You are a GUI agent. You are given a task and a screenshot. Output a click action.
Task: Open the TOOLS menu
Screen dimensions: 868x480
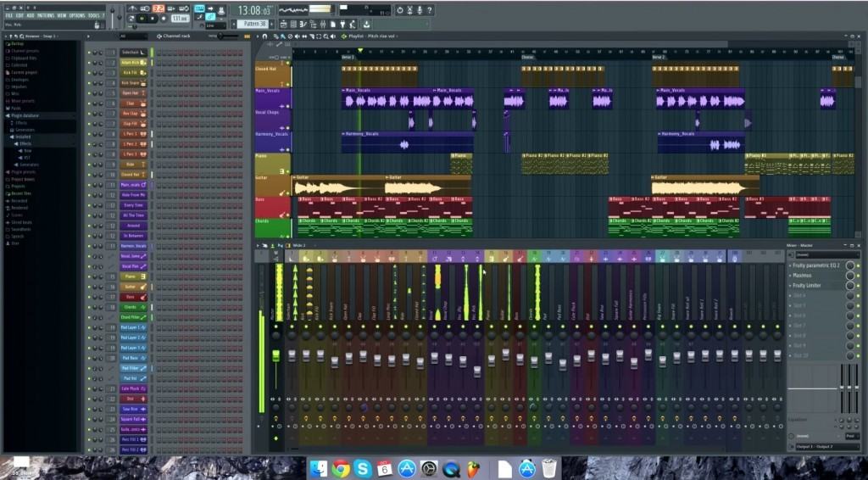point(93,16)
